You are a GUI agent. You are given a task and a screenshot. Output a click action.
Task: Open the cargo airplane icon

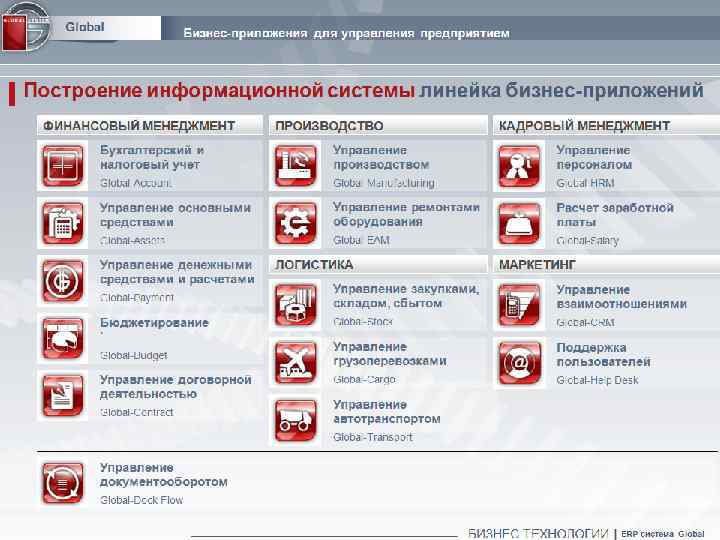coord(295,362)
